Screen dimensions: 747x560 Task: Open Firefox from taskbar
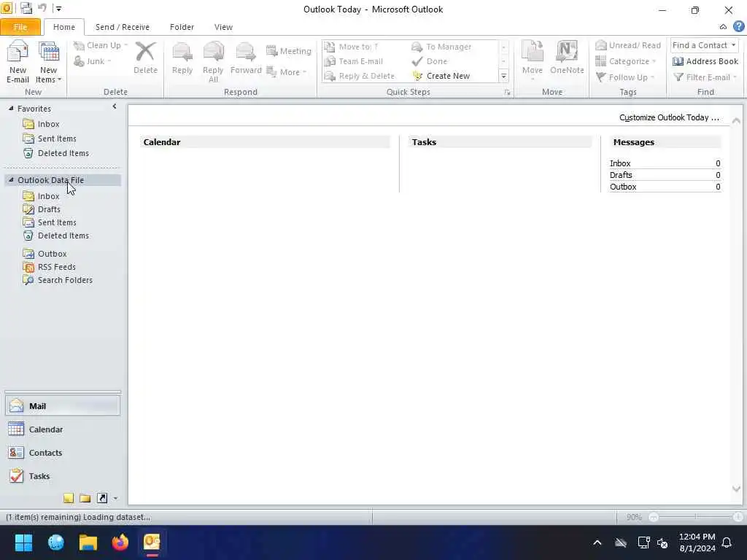[x=120, y=542]
